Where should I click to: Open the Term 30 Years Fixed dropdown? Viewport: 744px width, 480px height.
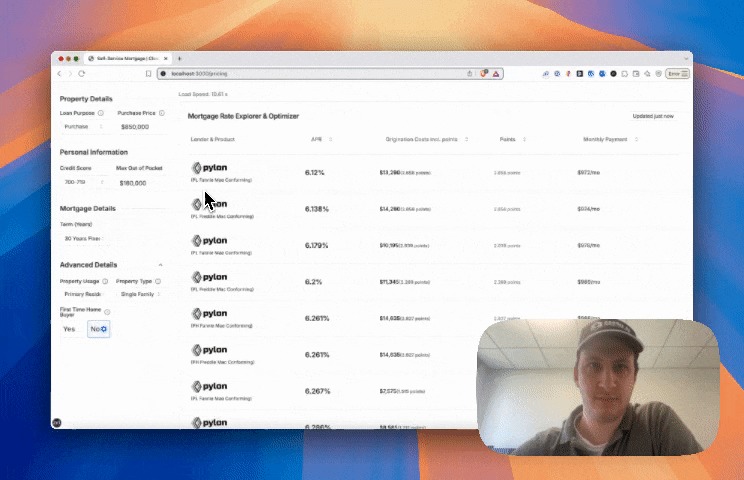83,239
